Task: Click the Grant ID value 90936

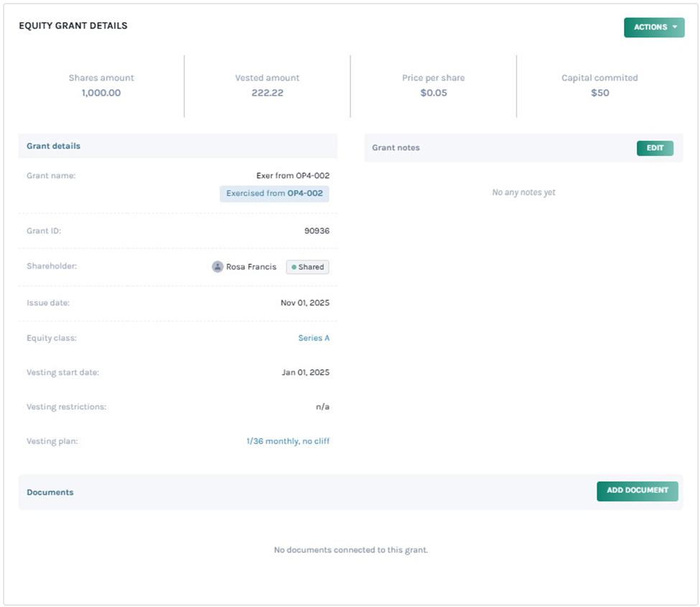Action: (317, 231)
